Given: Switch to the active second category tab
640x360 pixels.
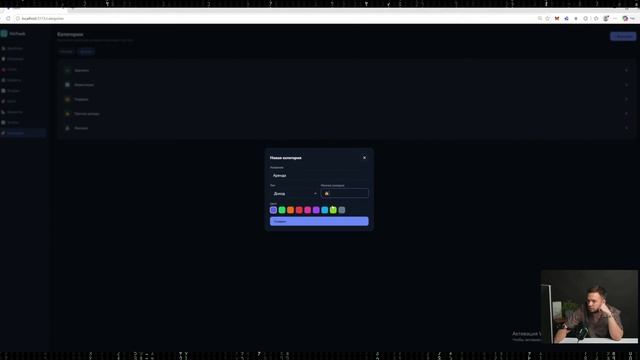Looking at the screenshot, I should click(x=86, y=51).
